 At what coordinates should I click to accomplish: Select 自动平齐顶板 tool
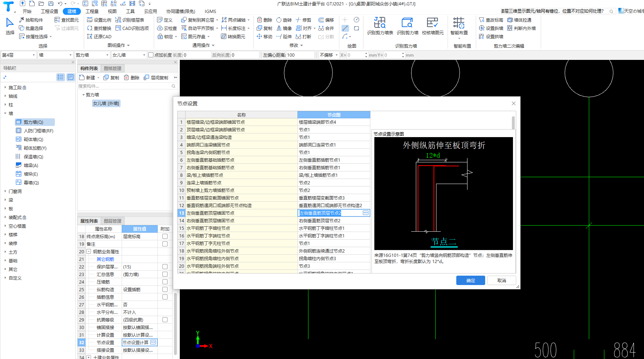(x=198, y=28)
